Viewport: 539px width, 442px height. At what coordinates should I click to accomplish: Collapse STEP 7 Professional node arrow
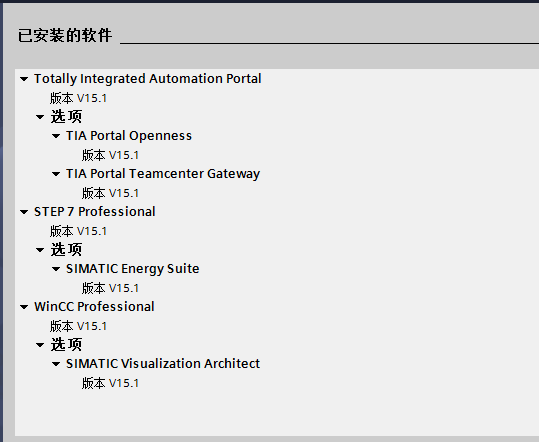pyautogui.click(x=24, y=212)
